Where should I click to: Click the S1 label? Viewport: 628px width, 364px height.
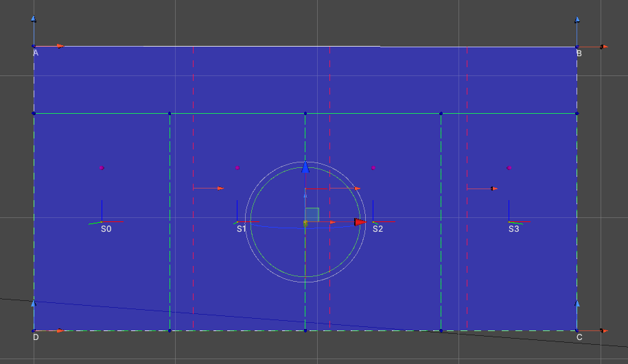click(x=241, y=229)
